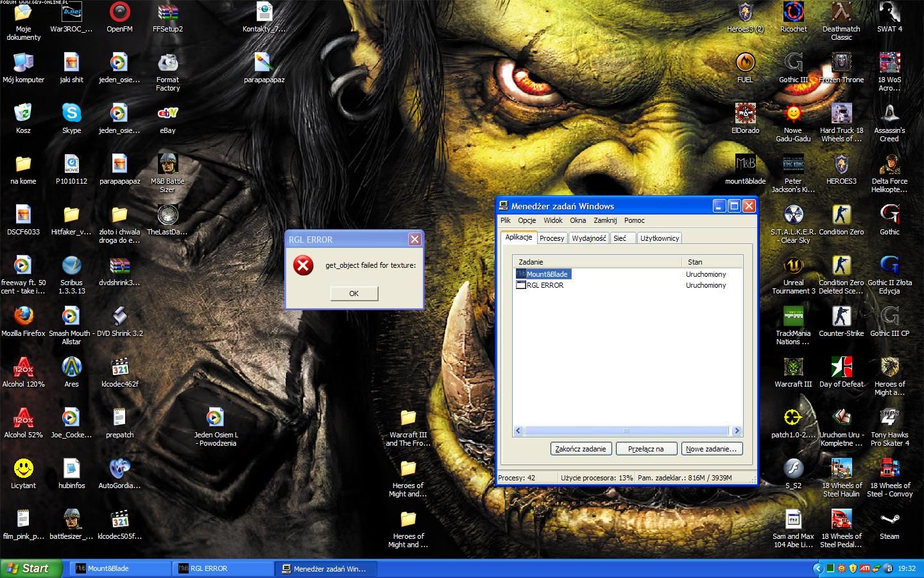Open the Tony Hawks Pro Skater 4 icon
The height and width of the screenshot is (578, 924).
tap(889, 427)
